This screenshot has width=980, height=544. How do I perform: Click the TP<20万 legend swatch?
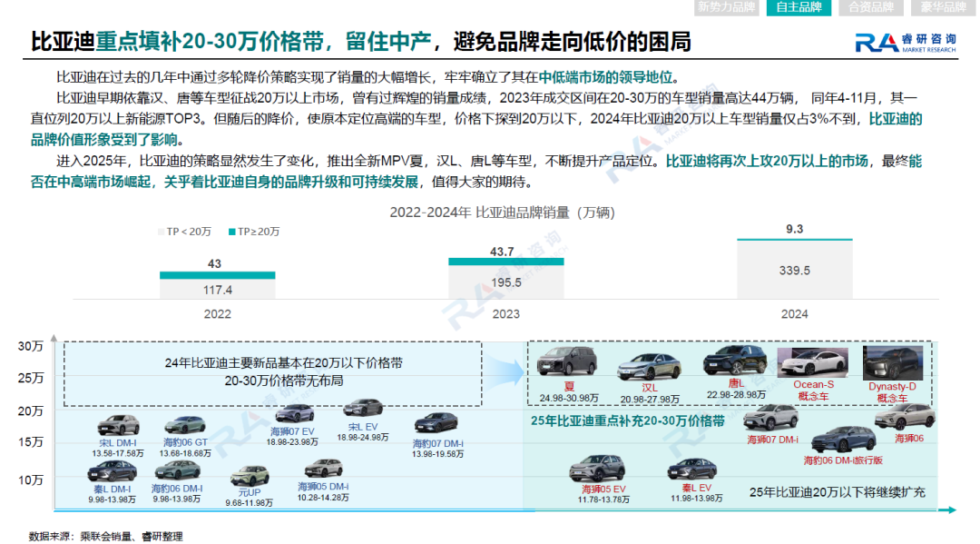point(162,232)
